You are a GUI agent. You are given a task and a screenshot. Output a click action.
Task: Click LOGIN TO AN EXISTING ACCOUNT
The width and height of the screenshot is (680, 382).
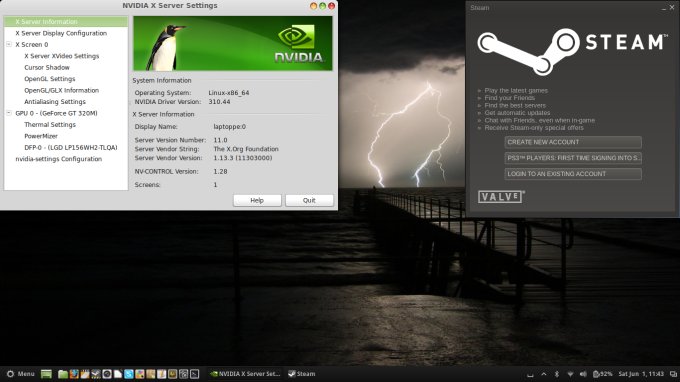(573, 174)
